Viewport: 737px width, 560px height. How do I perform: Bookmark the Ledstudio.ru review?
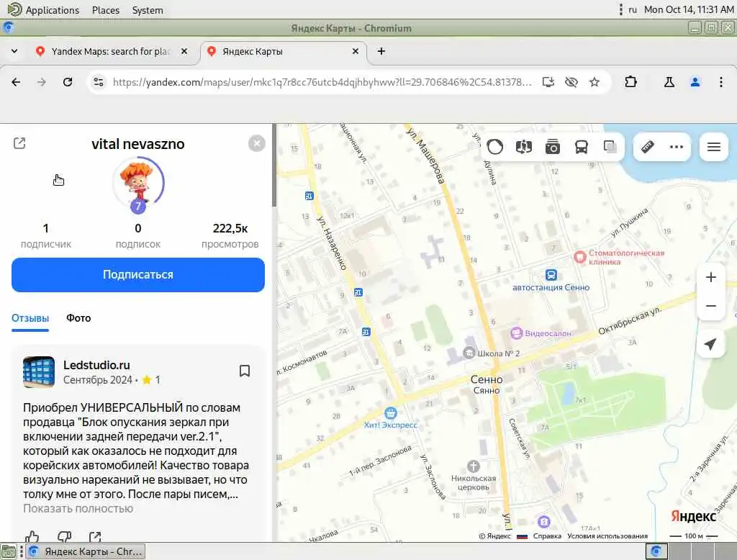point(245,371)
